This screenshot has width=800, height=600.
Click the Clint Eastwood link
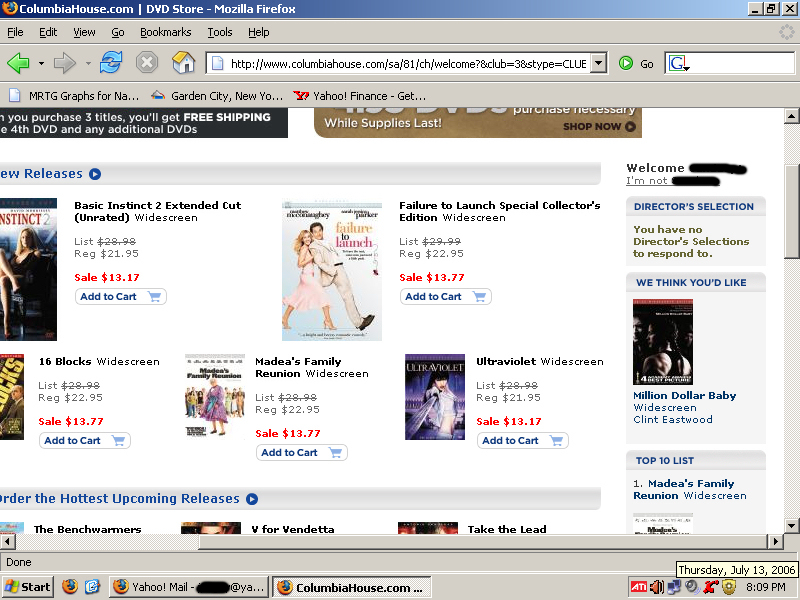coord(673,419)
